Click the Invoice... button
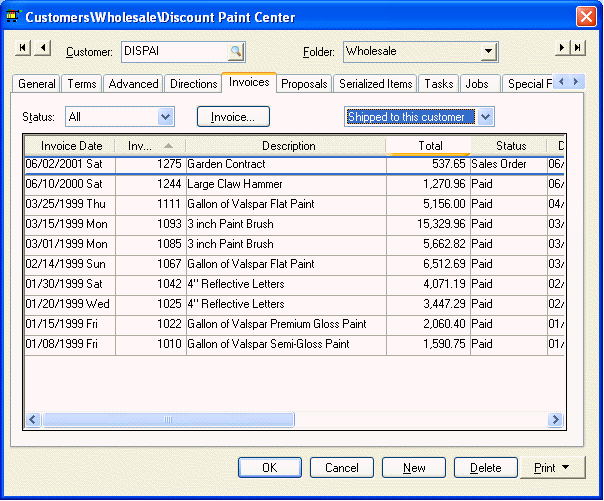Screen dimensions: 604x501 233,117
